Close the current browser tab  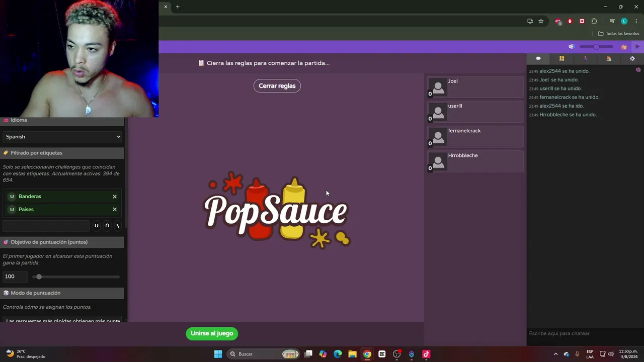(166, 7)
